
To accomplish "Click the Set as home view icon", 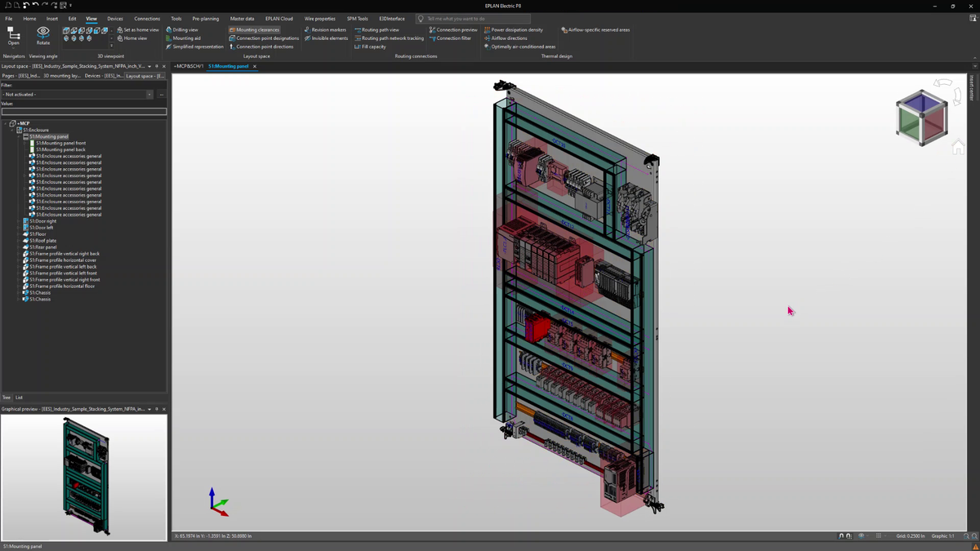I will [x=139, y=29].
